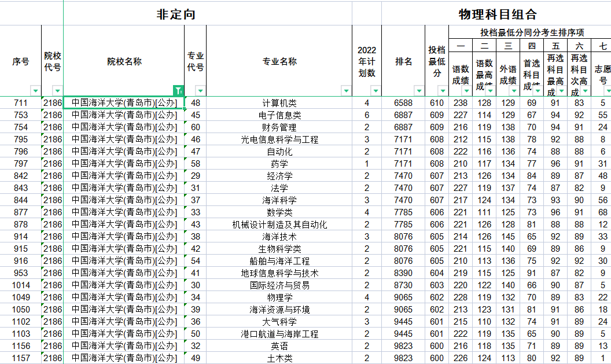The height and width of the screenshot is (364, 611).
Task: Select the 海洋科学 major cell
Action: [279, 200]
